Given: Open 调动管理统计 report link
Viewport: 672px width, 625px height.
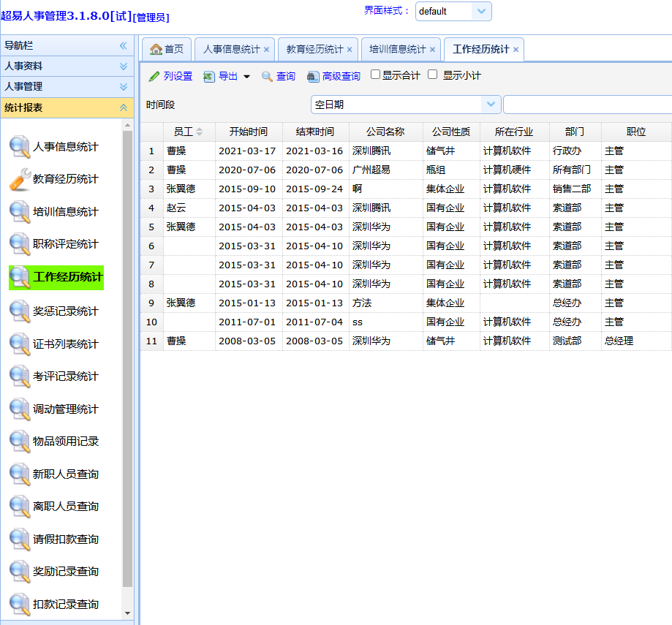Looking at the screenshot, I should (66, 409).
